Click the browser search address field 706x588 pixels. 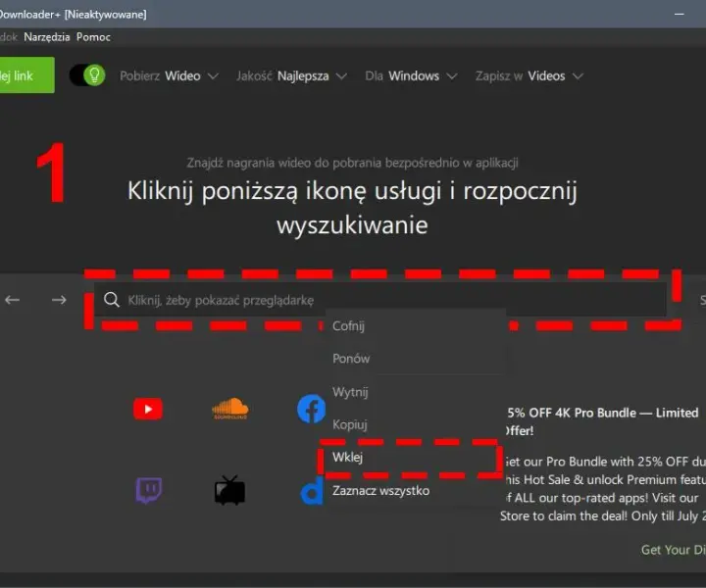tap(380, 300)
